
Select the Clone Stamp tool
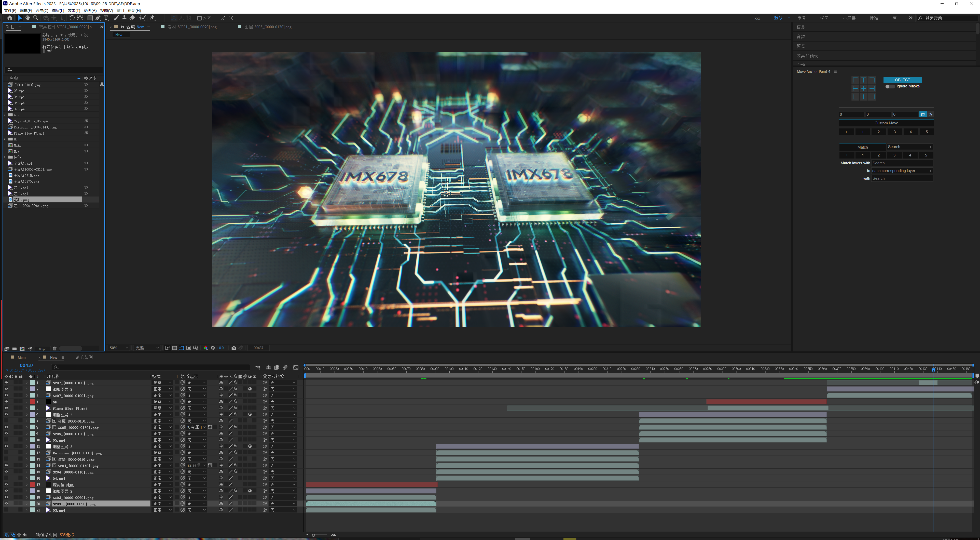coord(124,18)
